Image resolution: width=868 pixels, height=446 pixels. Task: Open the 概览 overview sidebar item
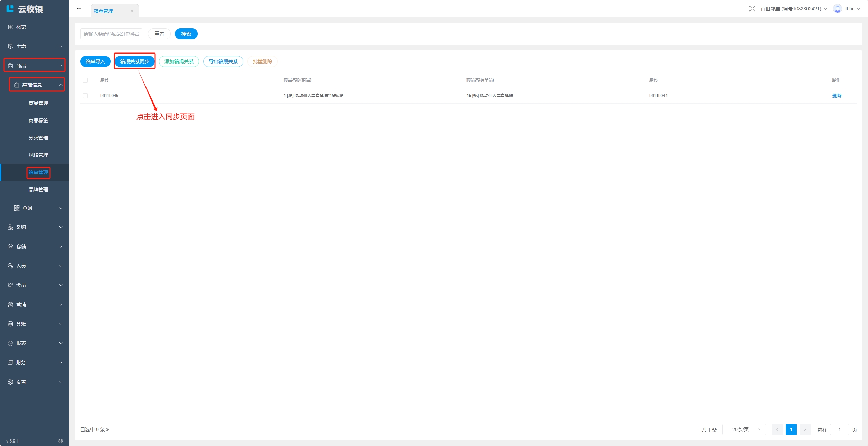click(x=21, y=27)
